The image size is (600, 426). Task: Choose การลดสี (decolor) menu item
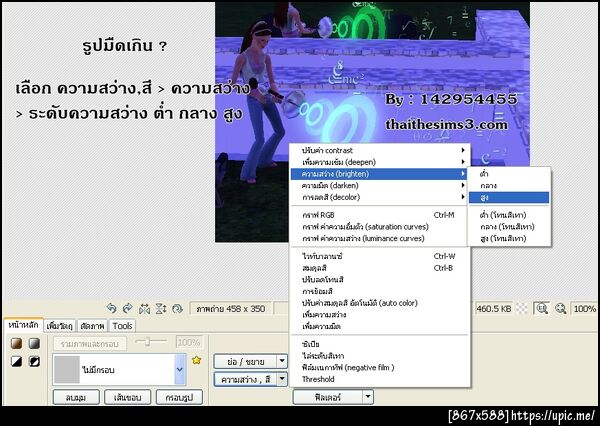tap(379, 197)
